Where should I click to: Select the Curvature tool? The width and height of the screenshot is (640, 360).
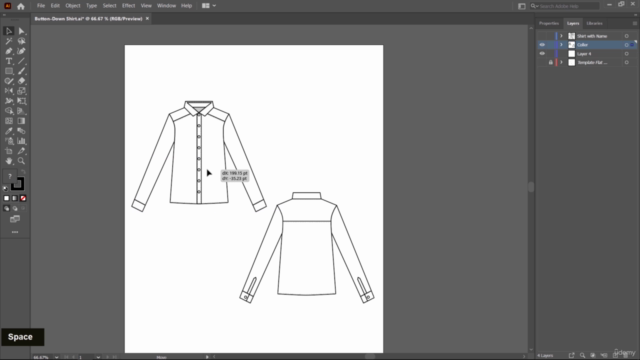tap(21, 51)
